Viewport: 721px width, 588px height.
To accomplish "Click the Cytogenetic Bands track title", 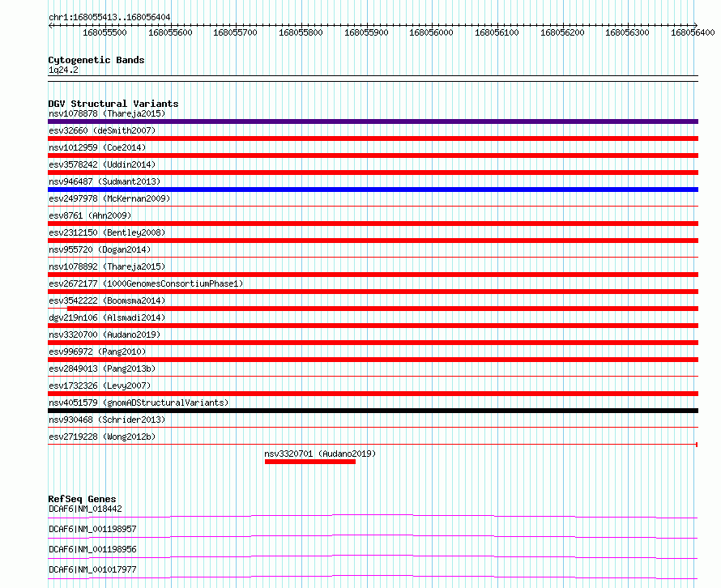I will click(96, 60).
